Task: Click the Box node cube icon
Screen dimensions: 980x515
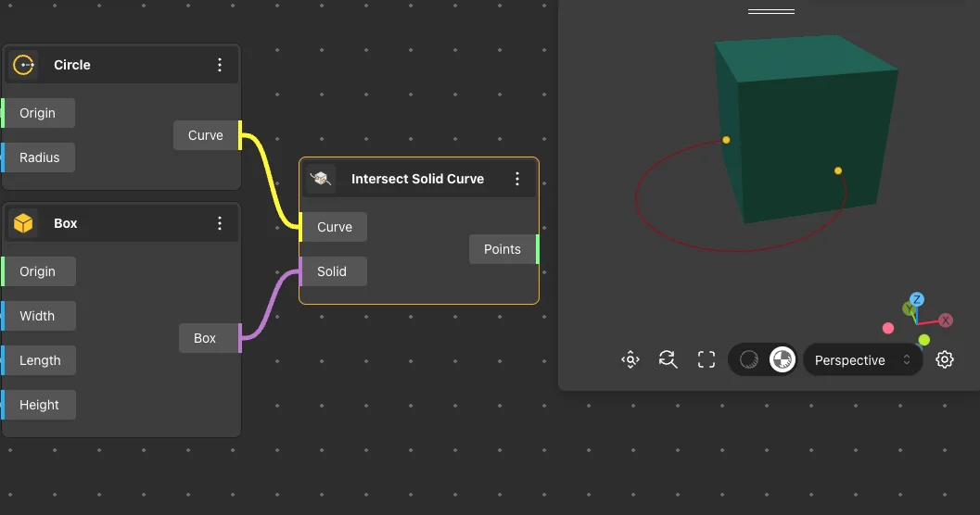Action: [x=23, y=223]
